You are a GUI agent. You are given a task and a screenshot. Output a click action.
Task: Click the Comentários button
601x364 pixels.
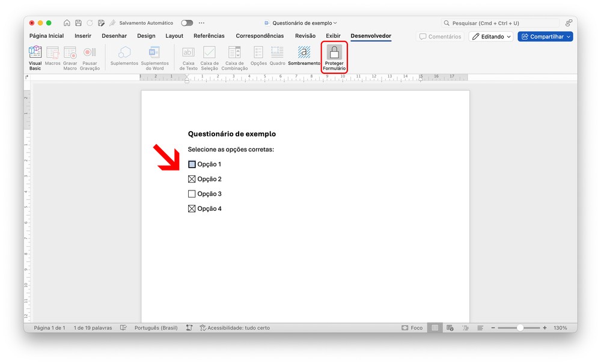(441, 37)
